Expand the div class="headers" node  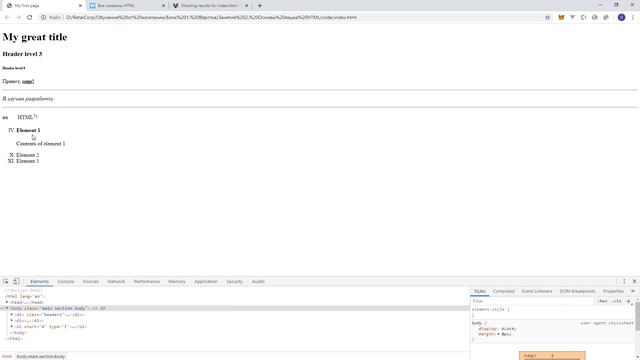click(x=12, y=315)
